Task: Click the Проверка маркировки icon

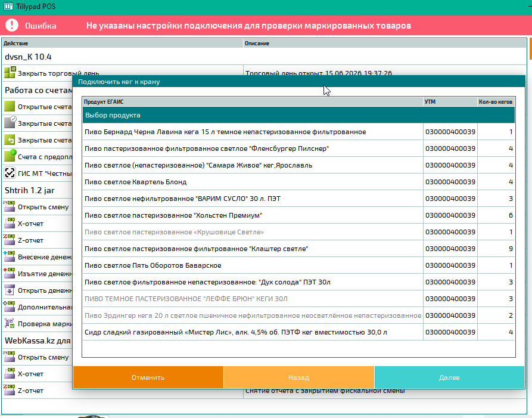Action: click(10, 323)
